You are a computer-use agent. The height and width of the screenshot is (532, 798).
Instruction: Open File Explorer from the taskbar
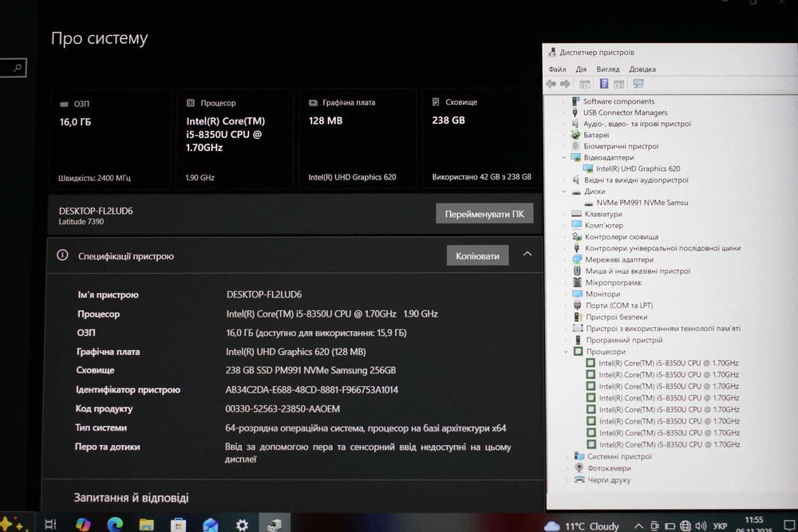click(147, 524)
